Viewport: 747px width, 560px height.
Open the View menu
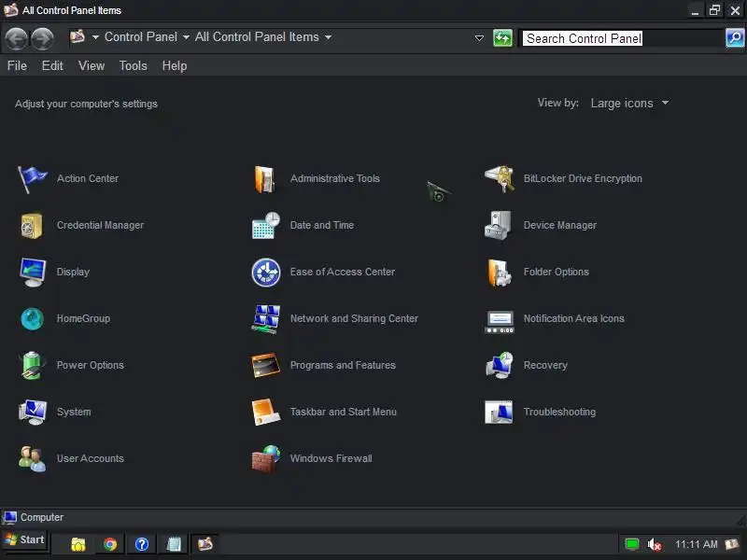(92, 65)
